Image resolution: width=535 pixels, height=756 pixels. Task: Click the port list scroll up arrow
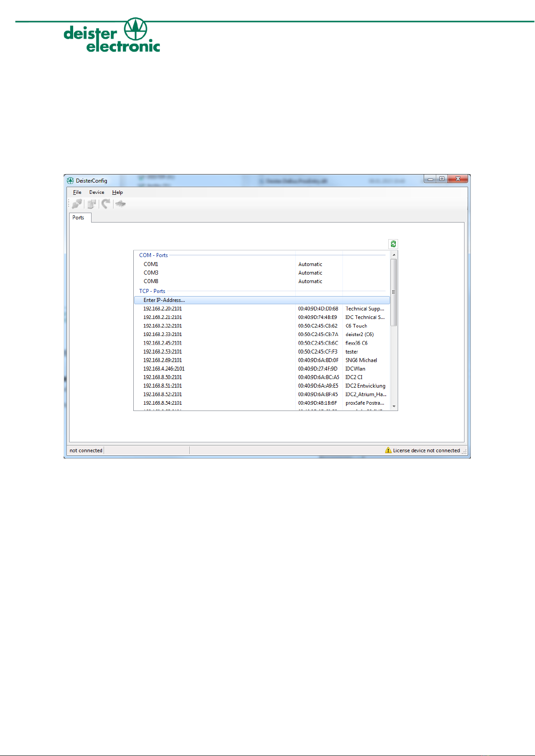coord(394,254)
